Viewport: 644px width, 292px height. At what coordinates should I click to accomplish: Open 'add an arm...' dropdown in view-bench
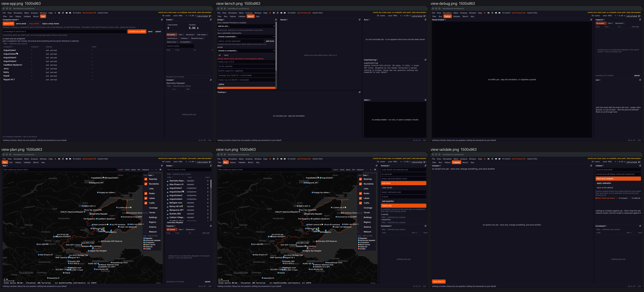(246, 26)
